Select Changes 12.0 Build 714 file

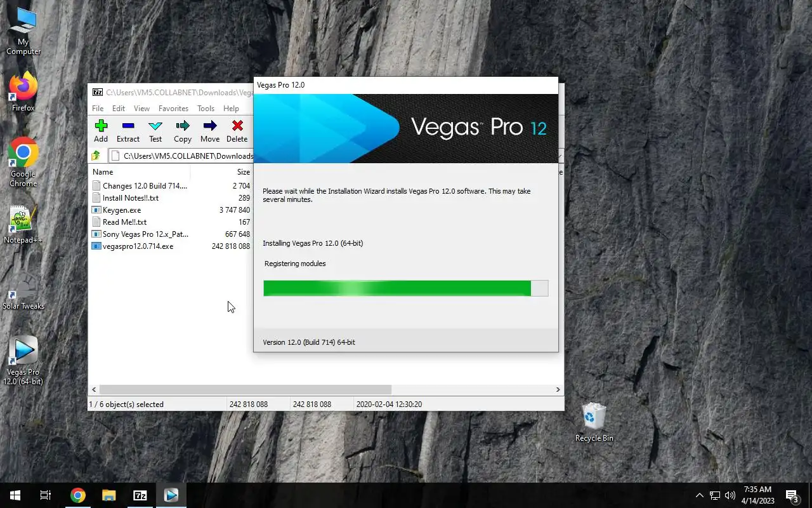click(x=140, y=186)
